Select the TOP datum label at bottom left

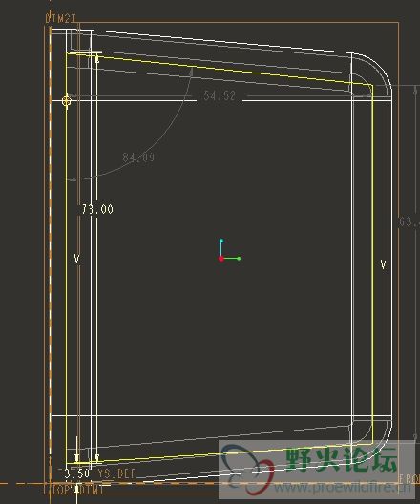59,489
